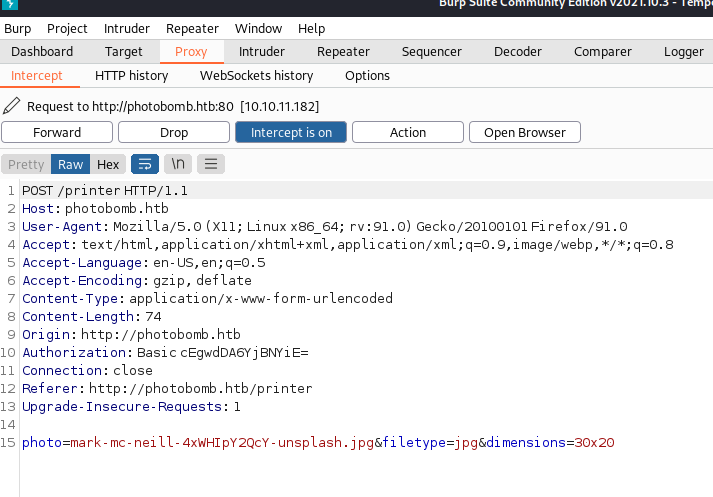Viewport: 713px width, 497px height.
Task: Switch to the Intruder tool tab
Action: click(262, 51)
